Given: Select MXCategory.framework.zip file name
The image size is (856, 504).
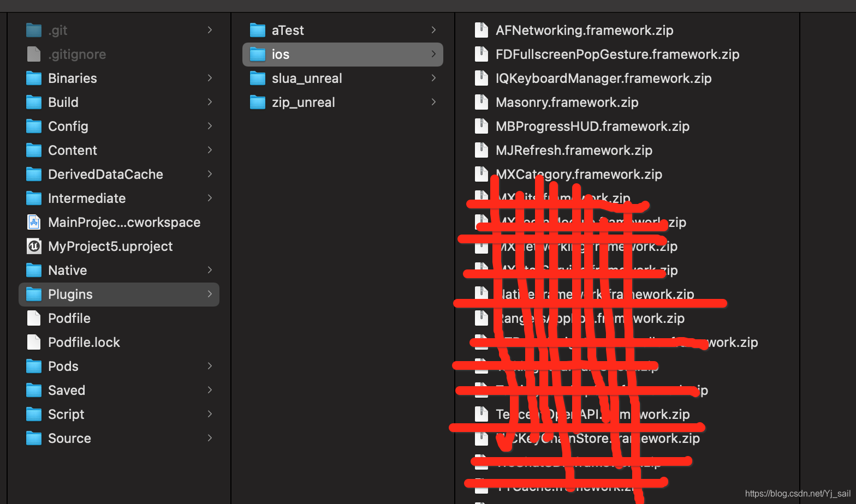Looking at the screenshot, I should (x=579, y=175).
